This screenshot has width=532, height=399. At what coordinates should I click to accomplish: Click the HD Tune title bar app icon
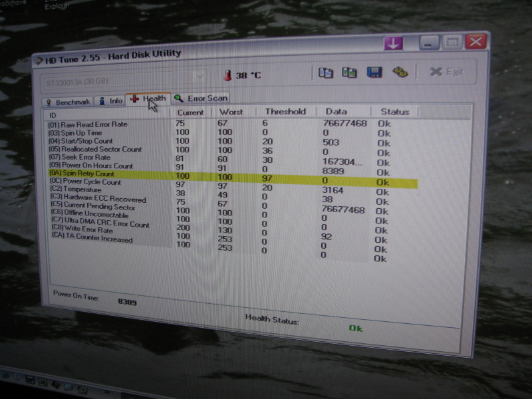pyautogui.click(x=39, y=61)
